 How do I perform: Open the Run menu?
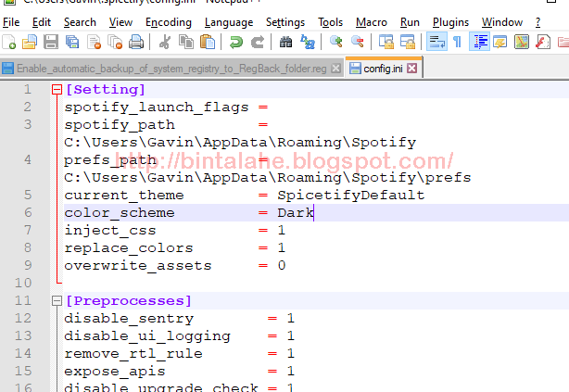[x=410, y=22]
